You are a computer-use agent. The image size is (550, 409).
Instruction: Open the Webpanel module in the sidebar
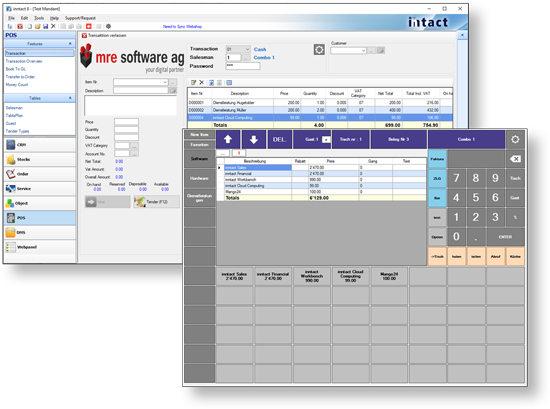(x=40, y=247)
